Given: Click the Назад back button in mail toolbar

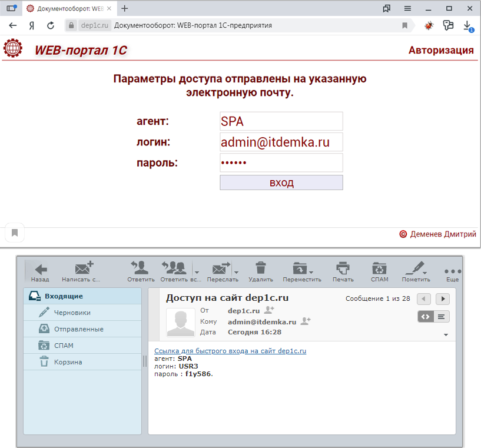Looking at the screenshot, I should point(40,271).
